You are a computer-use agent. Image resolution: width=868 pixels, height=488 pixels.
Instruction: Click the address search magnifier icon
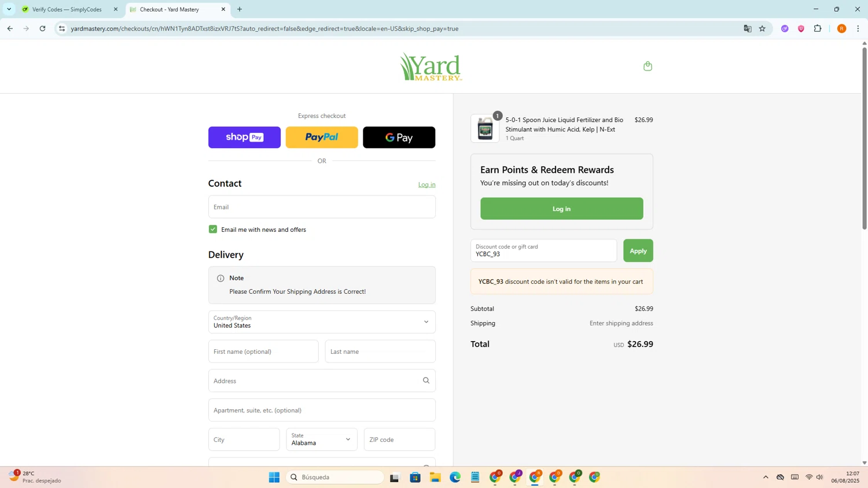[426, 380]
